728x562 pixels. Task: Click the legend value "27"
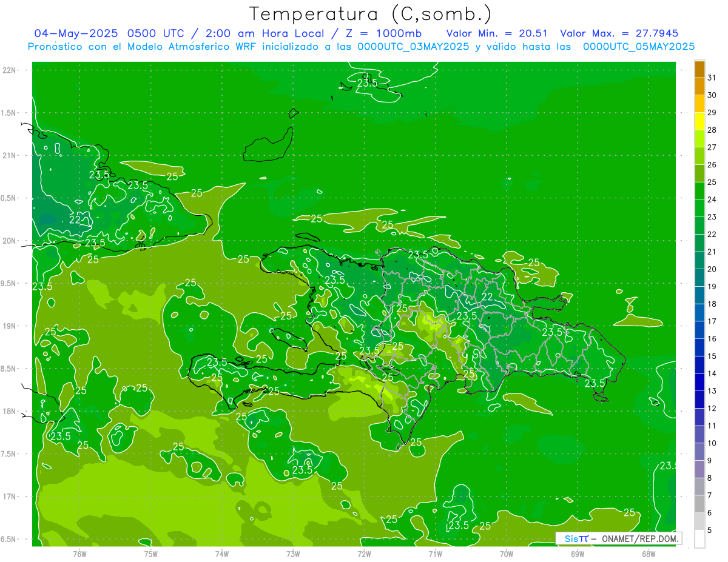712,147
